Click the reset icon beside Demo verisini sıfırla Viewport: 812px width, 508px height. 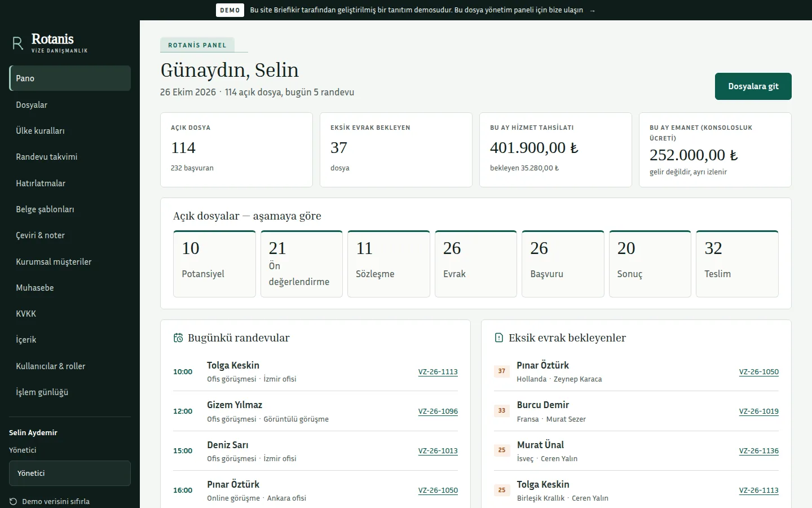[x=13, y=501]
